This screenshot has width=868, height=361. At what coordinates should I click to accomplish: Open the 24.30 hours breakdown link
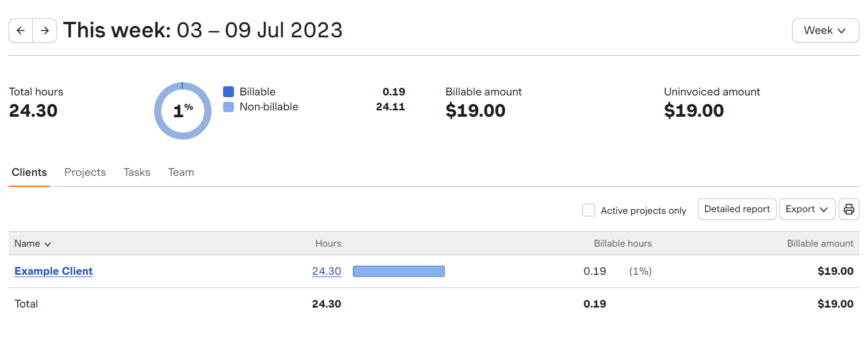327,271
